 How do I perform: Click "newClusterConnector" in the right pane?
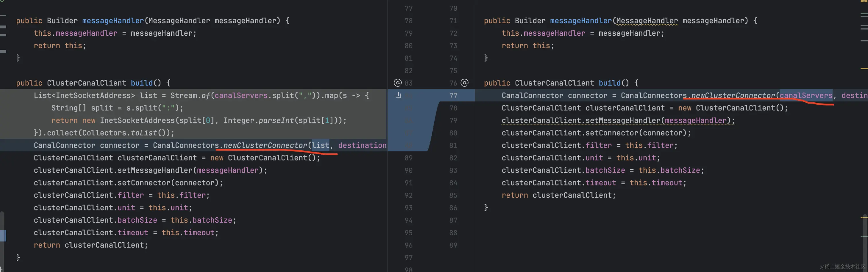click(x=733, y=95)
